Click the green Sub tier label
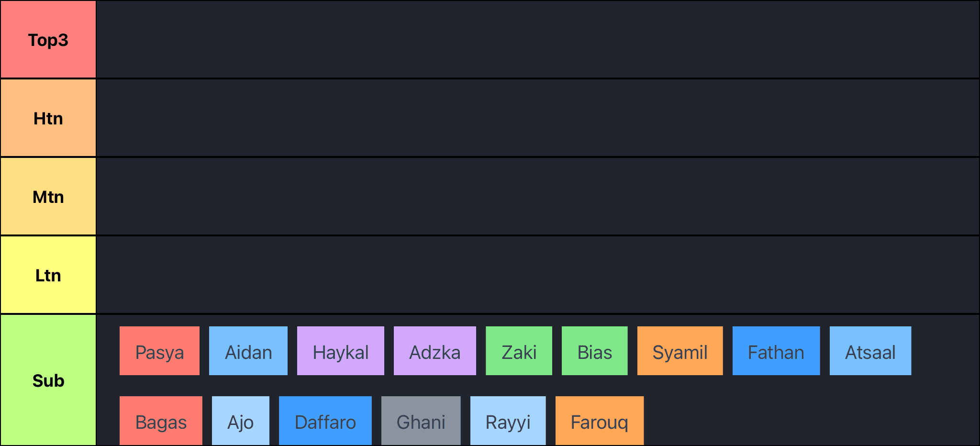The width and height of the screenshot is (980, 446). [x=48, y=380]
